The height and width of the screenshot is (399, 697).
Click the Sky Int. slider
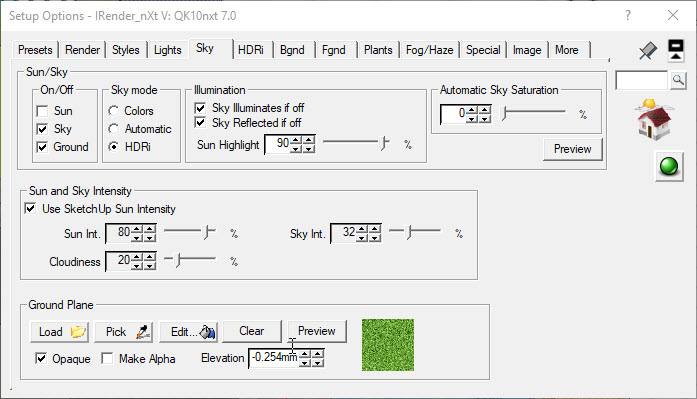(x=415, y=231)
